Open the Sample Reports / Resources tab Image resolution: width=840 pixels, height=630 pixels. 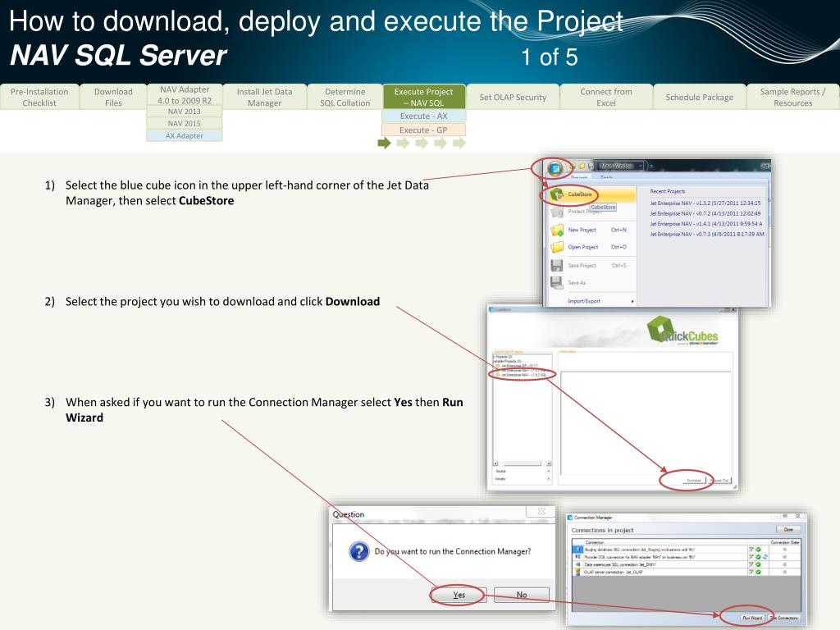coord(793,97)
